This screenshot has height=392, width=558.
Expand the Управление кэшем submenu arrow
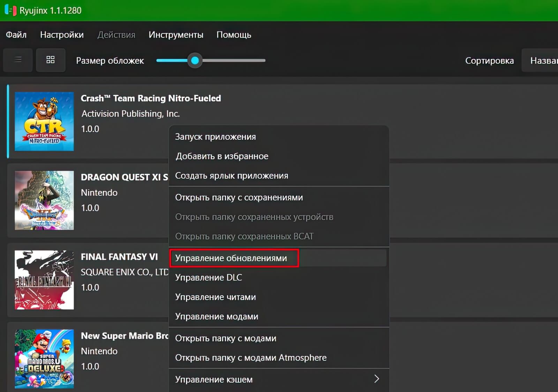[376, 379]
